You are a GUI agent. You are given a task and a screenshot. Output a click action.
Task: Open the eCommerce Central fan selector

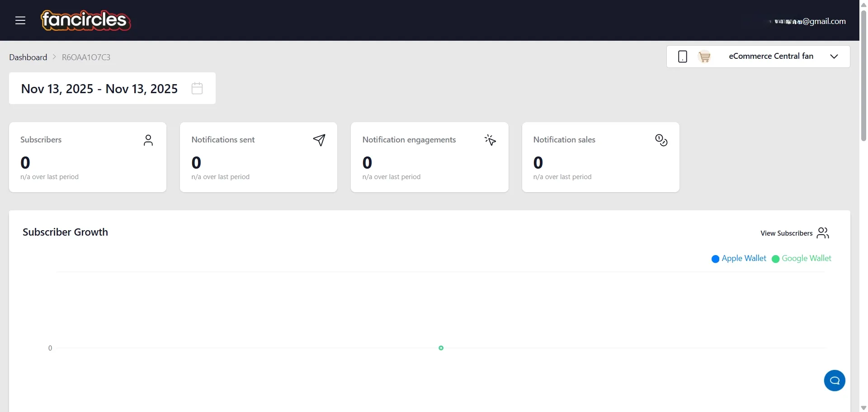758,57
